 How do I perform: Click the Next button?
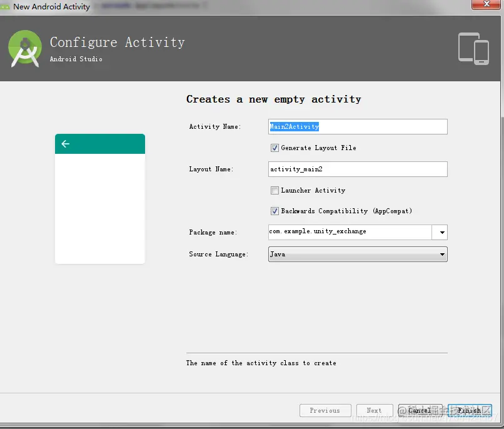click(375, 410)
